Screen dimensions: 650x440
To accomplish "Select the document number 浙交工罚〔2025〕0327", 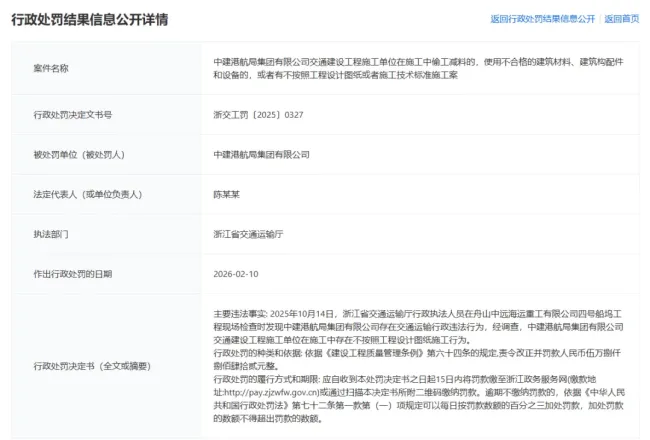I will (x=258, y=115).
